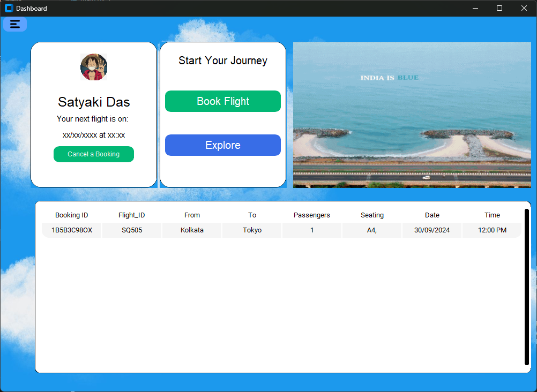Click the Start Your Journey heading
Image resolution: width=537 pixels, height=392 pixels.
(x=223, y=61)
